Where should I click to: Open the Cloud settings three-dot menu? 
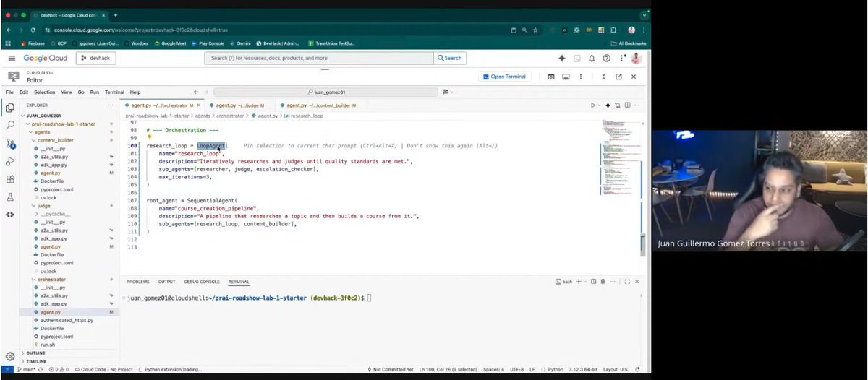(x=621, y=58)
